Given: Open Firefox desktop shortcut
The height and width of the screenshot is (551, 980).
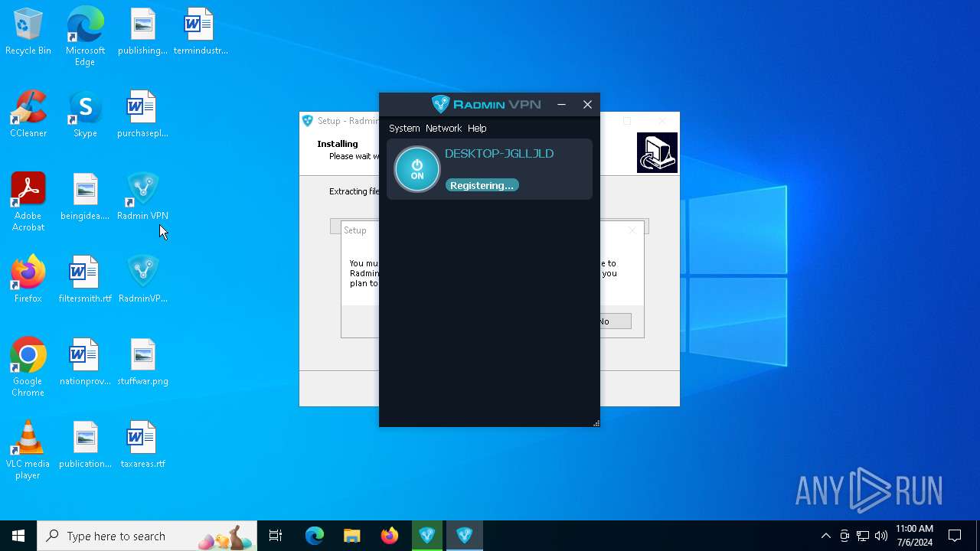Looking at the screenshot, I should (28, 280).
